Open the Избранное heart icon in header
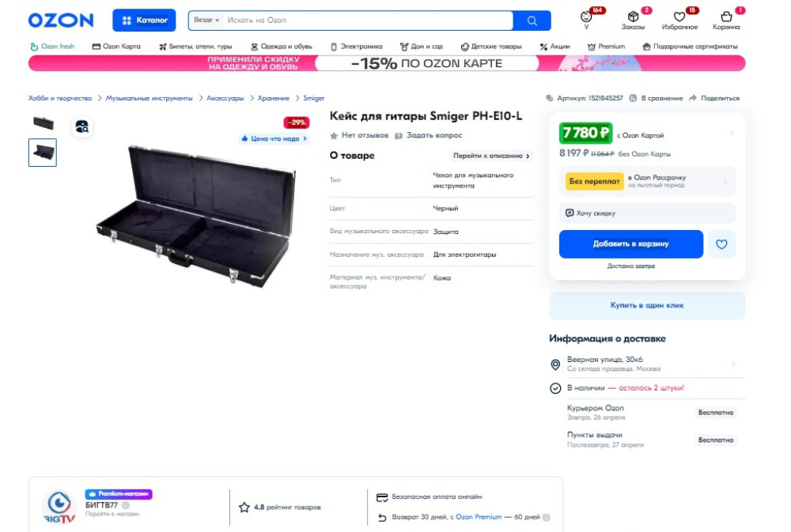This screenshot has height=532, width=791. [679, 17]
